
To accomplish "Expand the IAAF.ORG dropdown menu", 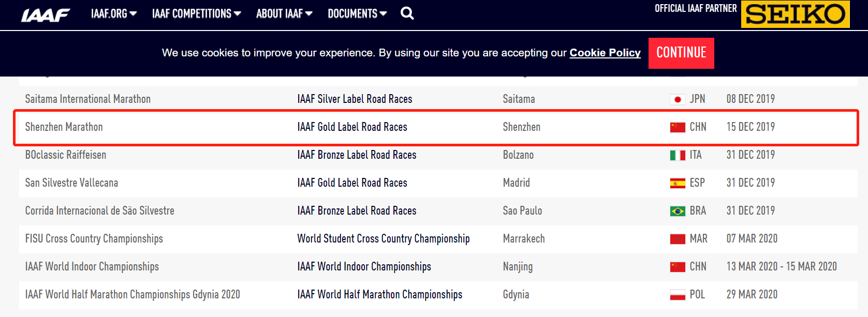I will click(x=114, y=13).
